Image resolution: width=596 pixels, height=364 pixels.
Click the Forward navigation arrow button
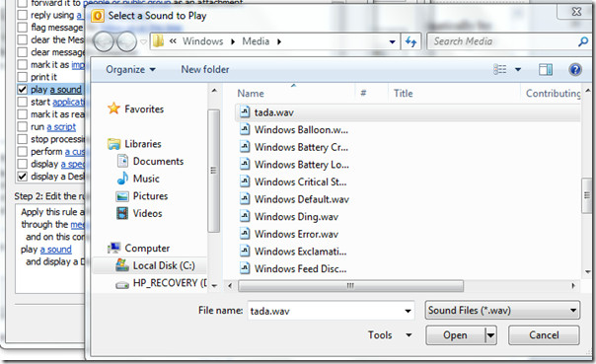[x=126, y=41]
